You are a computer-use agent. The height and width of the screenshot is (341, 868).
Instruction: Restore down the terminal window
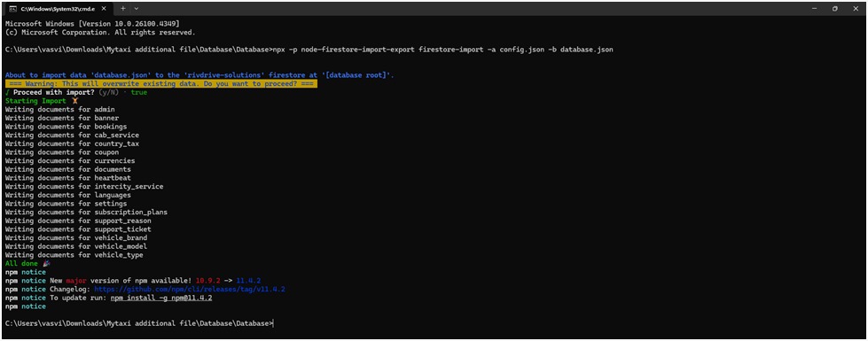coord(835,9)
